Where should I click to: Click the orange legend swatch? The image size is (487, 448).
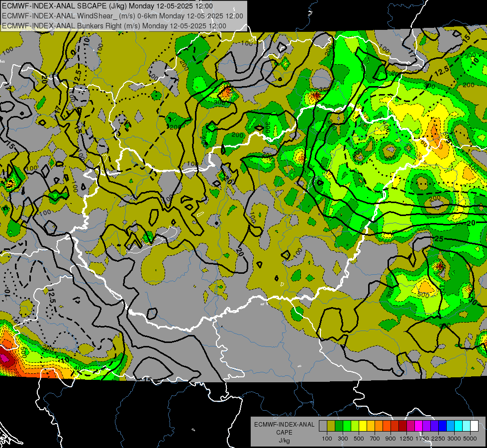[379, 426]
